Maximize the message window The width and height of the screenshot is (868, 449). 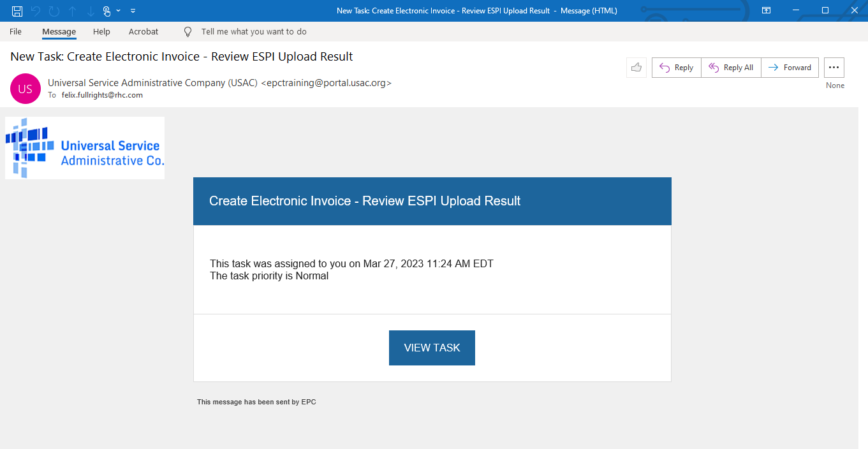[825, 10]
